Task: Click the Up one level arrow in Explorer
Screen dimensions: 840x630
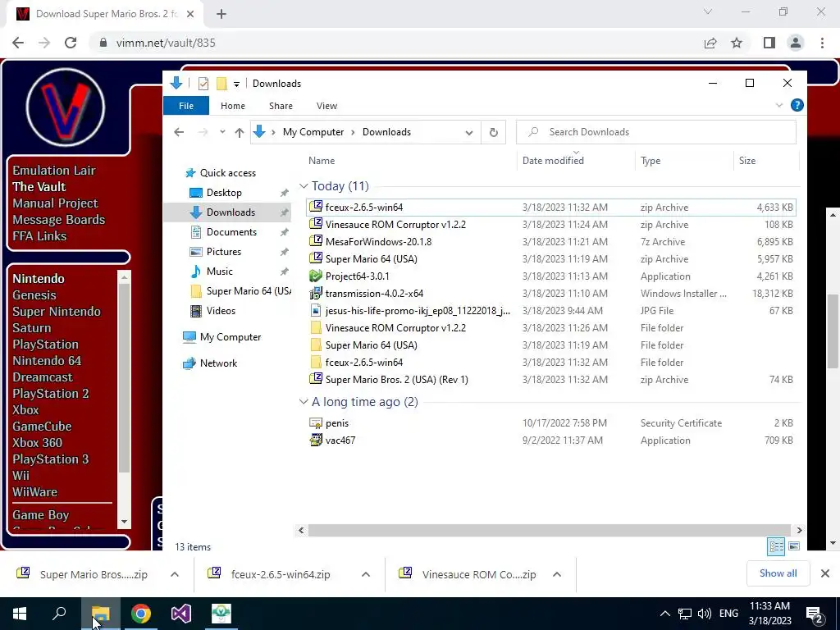Action: [x=239, y=132]
